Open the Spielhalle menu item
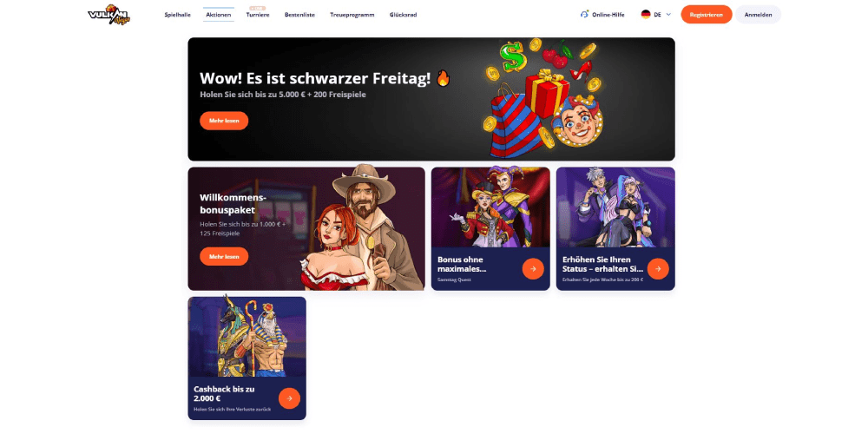 177,15
